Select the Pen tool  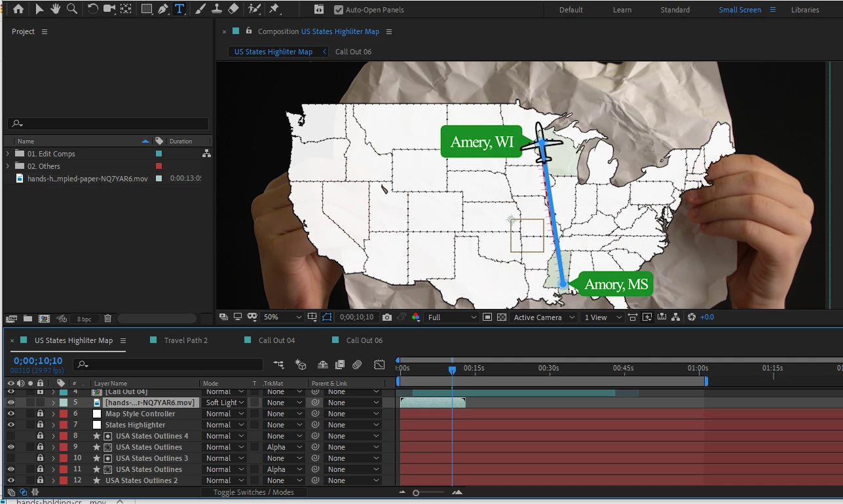pyautogui.click(x=163, y=9)
